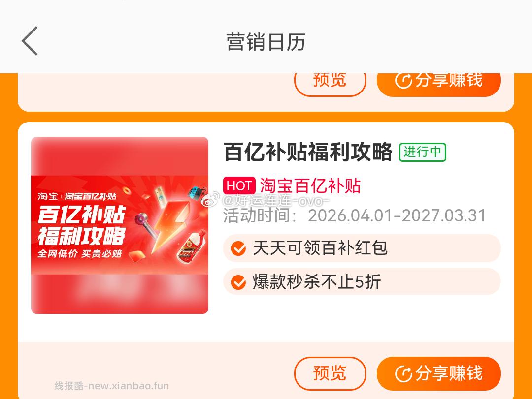
Task: Click the checkmark beside 天天可领百补红包
Action: (238, 248)
